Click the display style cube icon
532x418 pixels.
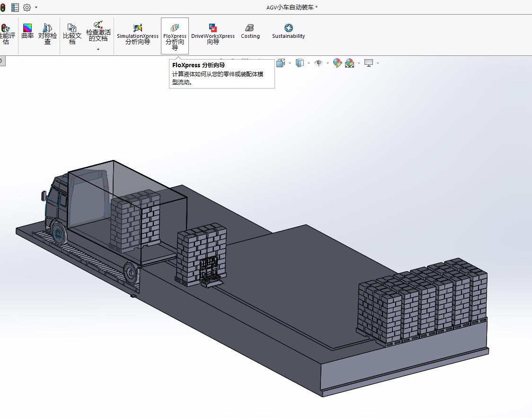(300, 63)
